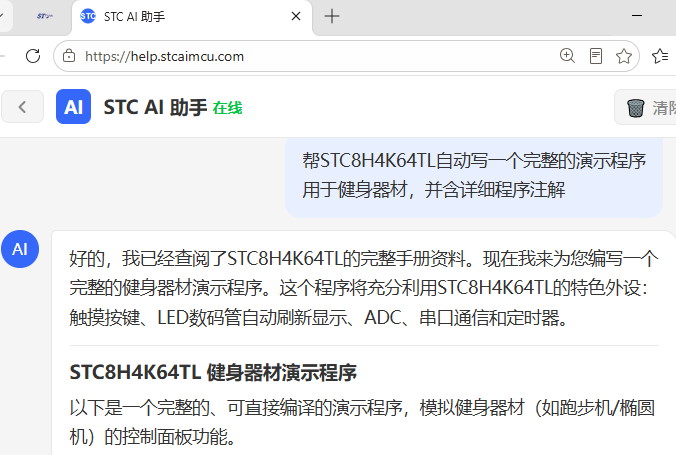The width and height of the screenshot is (676, 455).
Task: Switch to the first background tab
Action: point(45,16)
